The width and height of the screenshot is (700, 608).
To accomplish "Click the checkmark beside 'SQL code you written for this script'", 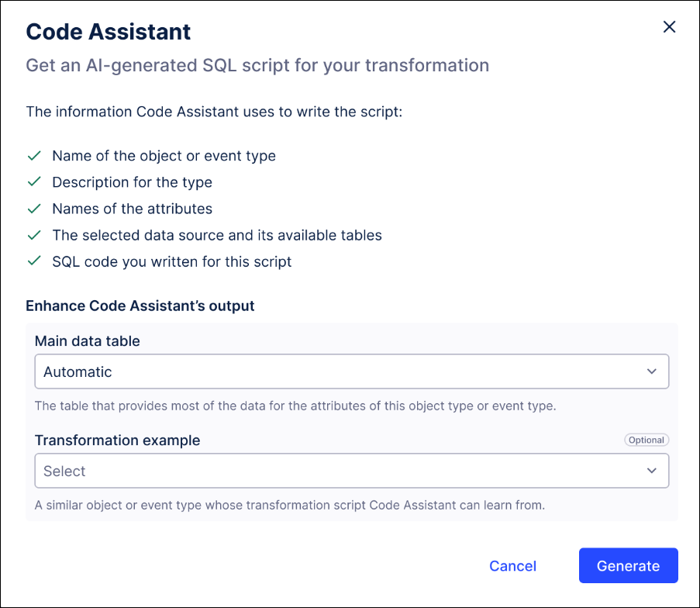I will (x=34, y=261).
